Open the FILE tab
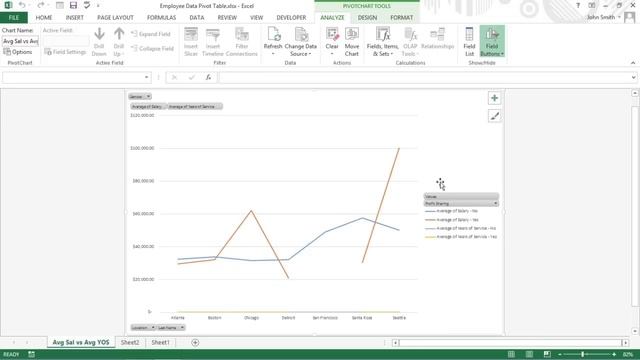Screen dimensions: 640x360 [x=14, y=18]
